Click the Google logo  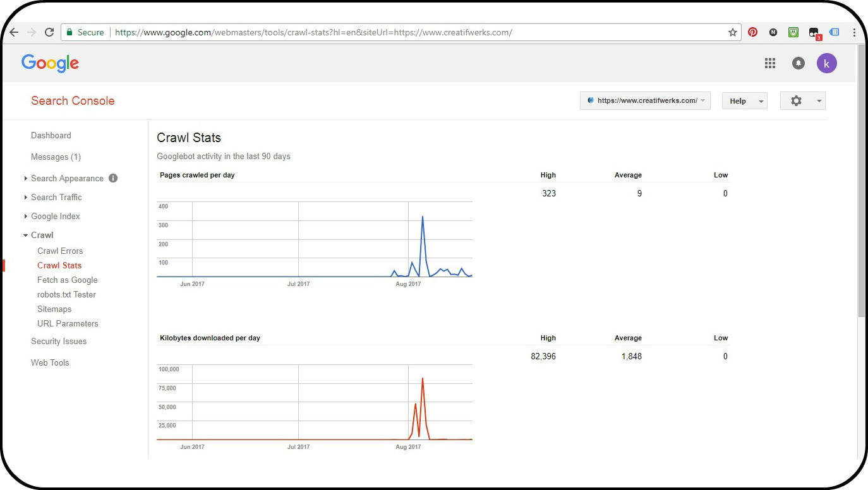50,63
